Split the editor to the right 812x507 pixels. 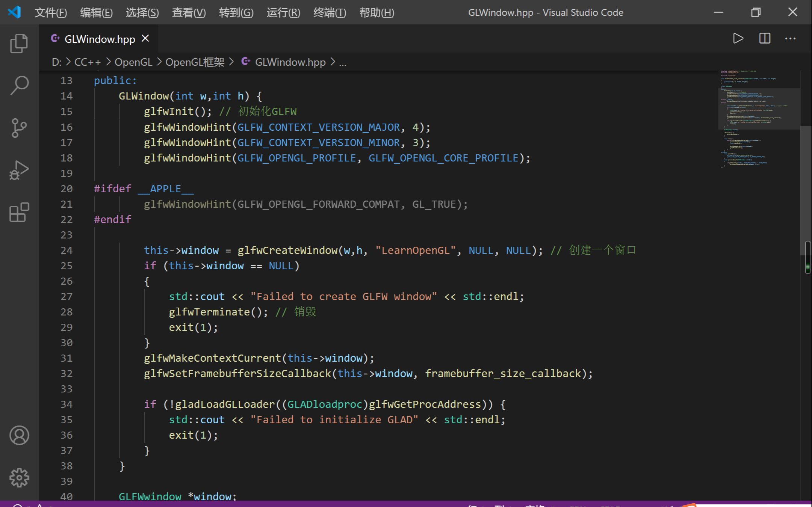pos(765,39)
